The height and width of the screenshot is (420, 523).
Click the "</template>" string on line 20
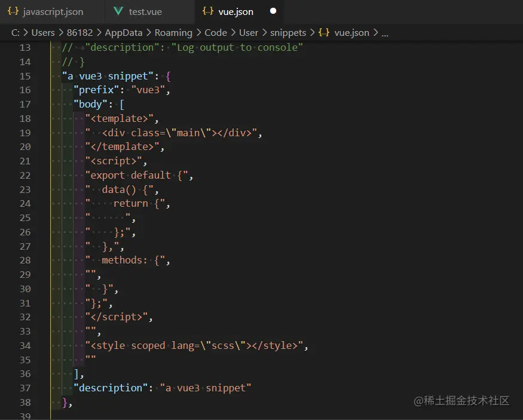tap(122, 147)
